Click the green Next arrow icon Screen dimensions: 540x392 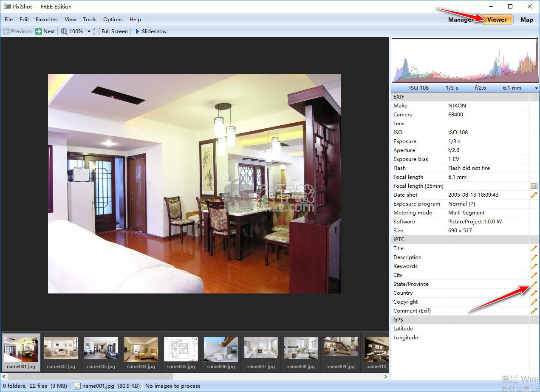tap(39, 31)
